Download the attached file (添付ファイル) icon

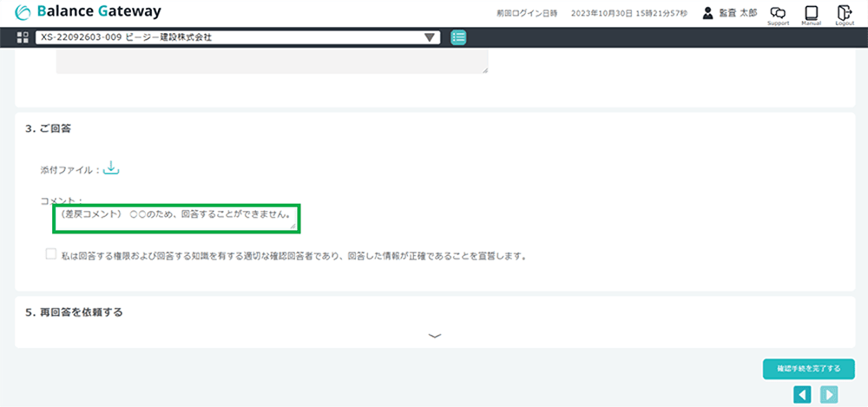(x=111, y=168)
